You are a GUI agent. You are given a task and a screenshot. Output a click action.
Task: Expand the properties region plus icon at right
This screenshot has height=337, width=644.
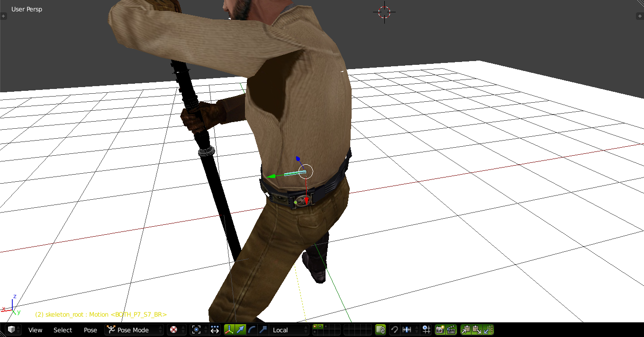click(639, 16)
